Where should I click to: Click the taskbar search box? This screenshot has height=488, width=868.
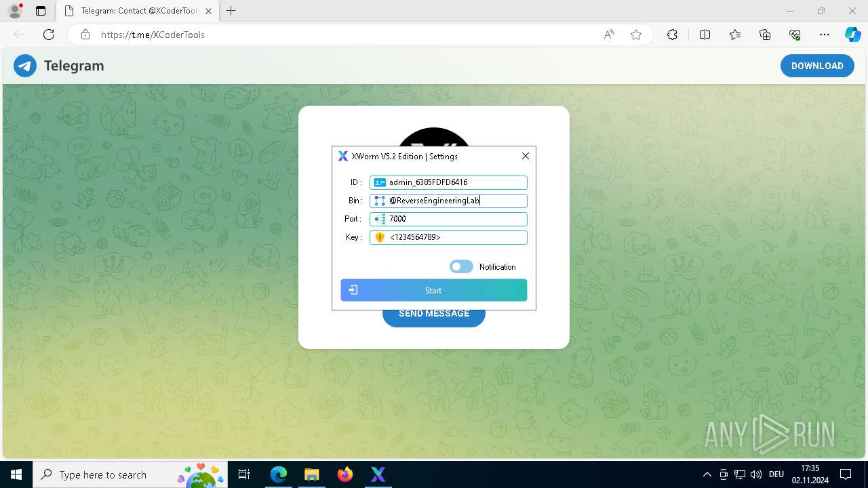(130, 474)
